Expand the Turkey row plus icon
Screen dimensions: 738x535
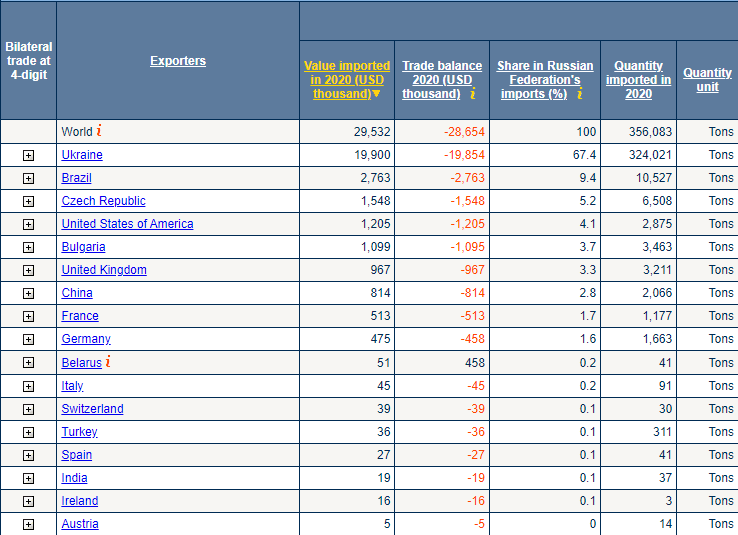click(x=28, y=432)
